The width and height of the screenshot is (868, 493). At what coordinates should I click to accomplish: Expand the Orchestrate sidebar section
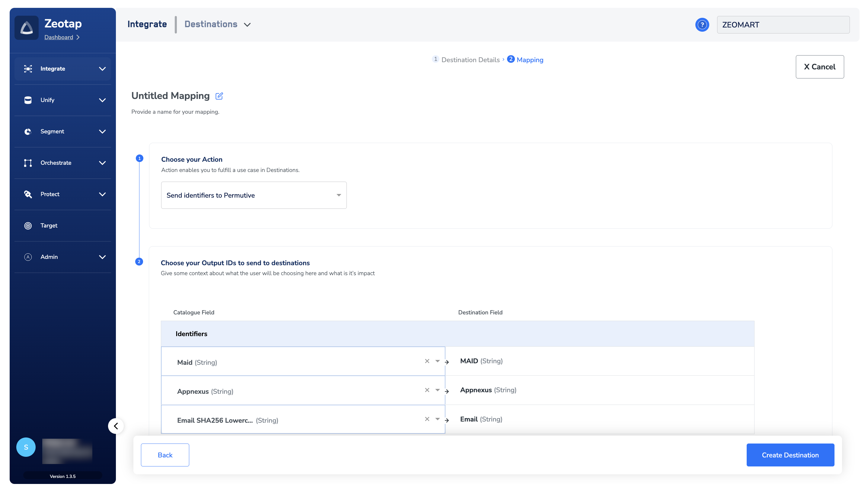click(63, 163)
